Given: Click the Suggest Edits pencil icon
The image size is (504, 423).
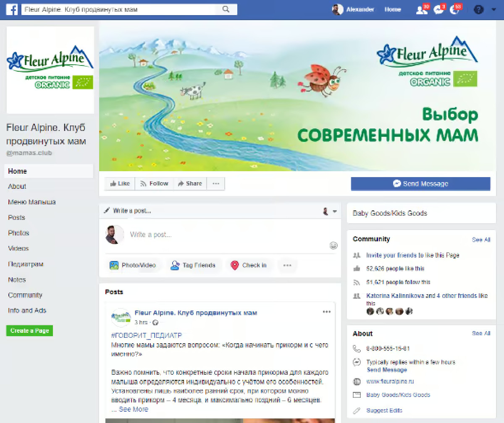Looking at the screenshot, I should click(357, 410).
